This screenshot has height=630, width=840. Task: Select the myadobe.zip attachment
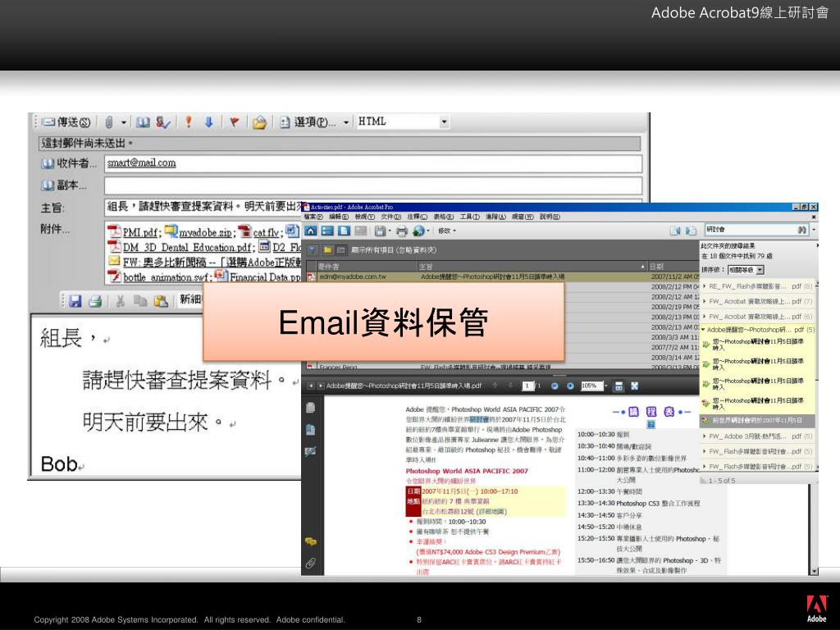(x=200, y=232)
